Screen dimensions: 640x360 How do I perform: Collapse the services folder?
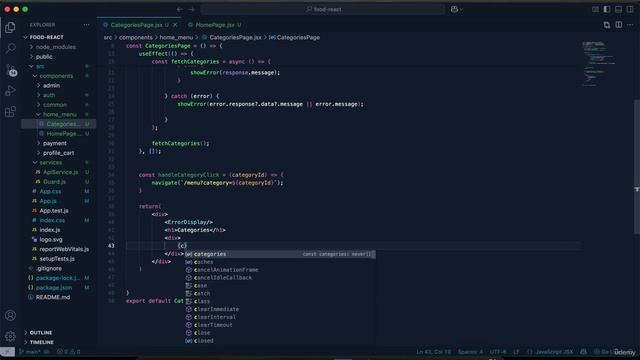51,162
